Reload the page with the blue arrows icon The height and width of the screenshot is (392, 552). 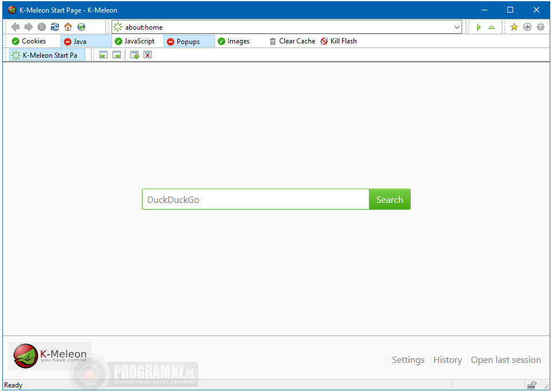pos(55,27)
